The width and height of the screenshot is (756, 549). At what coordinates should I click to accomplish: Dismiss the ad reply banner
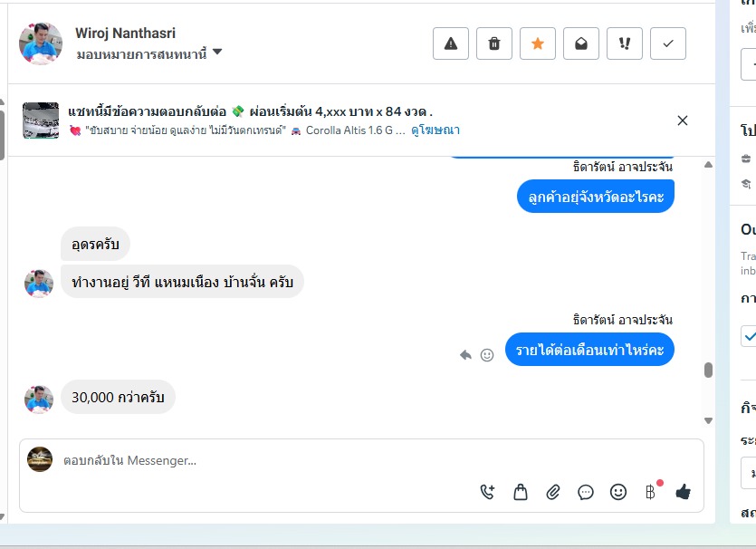coord(683,120)
